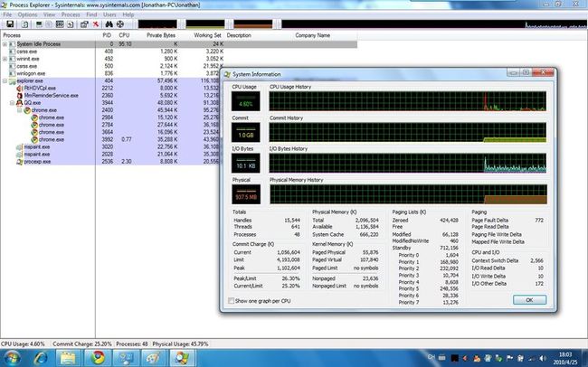
Task: Open the File menu
Action: 7,14
